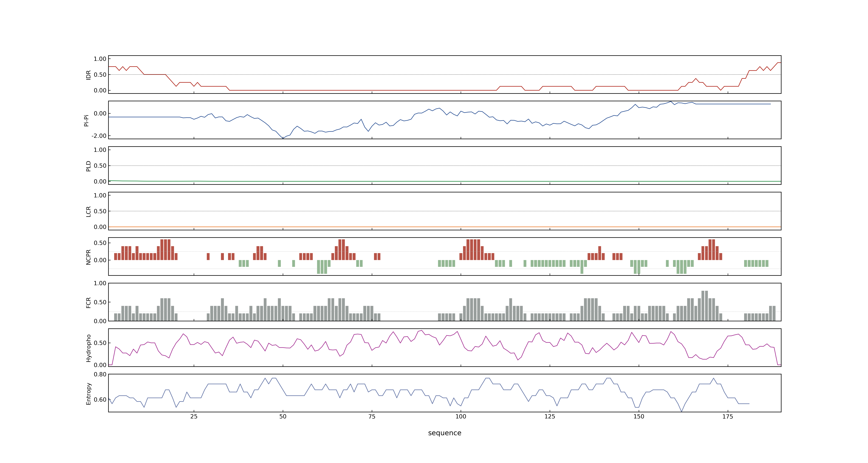Click the x-axis tick label '100'

tap(461, 416)
